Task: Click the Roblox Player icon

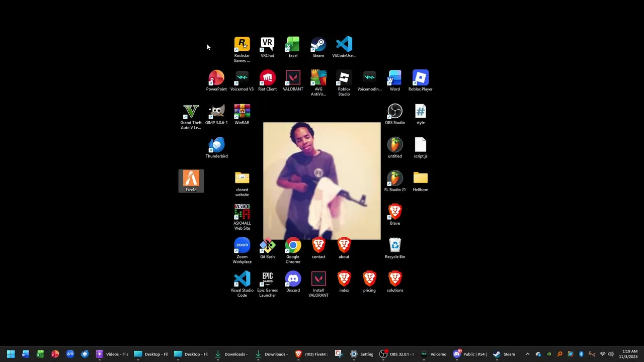Action: 421,81
